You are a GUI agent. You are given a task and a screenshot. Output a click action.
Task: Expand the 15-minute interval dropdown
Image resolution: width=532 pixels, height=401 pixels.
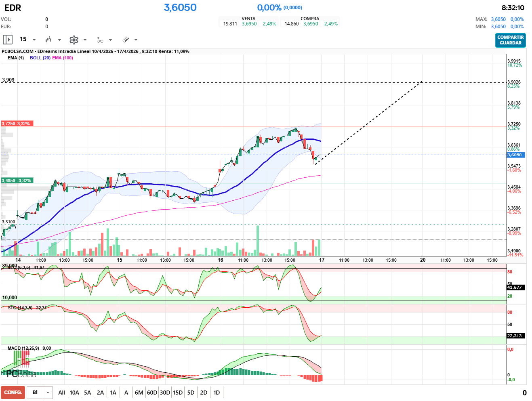click(x=34, y=40)
